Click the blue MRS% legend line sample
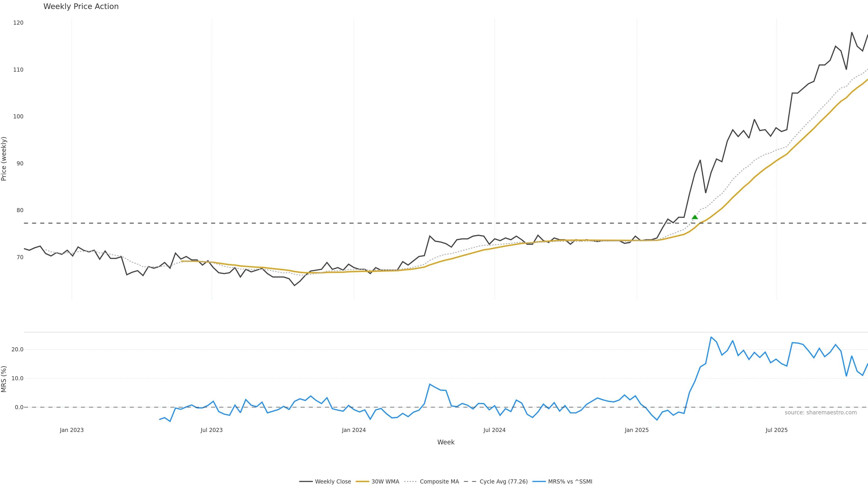The height and width of the screenshot is (488, 868). point(539,482)
